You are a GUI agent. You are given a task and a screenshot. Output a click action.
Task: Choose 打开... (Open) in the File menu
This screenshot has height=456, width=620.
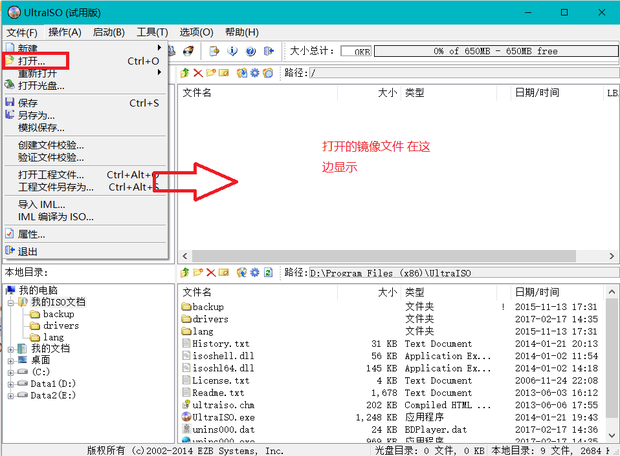point(85,61)
